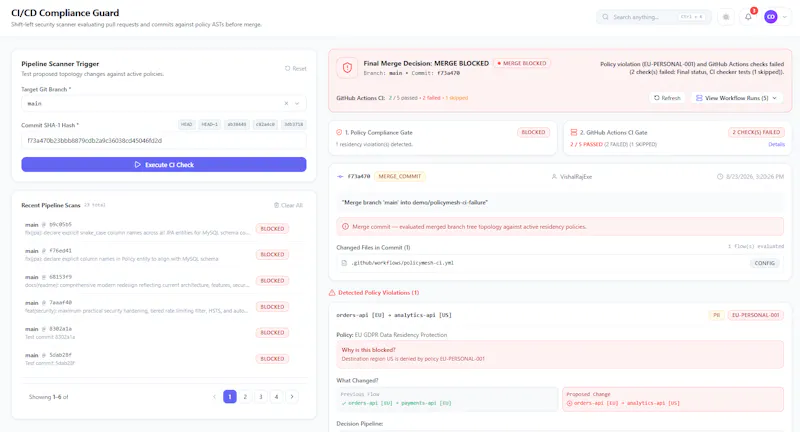Screen dimensions: 800x432
Task: Click the search magnifier icon
Action: click(605, 17)
